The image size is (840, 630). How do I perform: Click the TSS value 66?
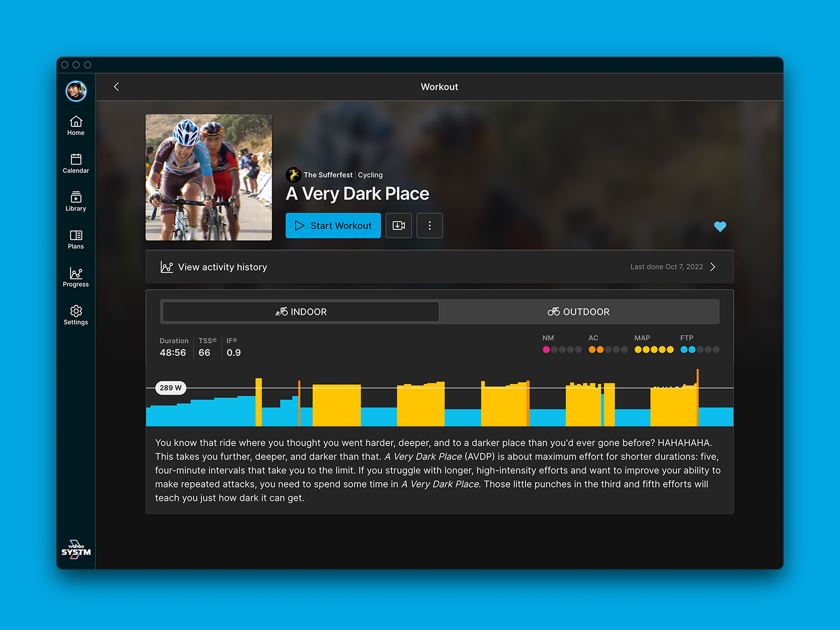[x=204, y=353]
